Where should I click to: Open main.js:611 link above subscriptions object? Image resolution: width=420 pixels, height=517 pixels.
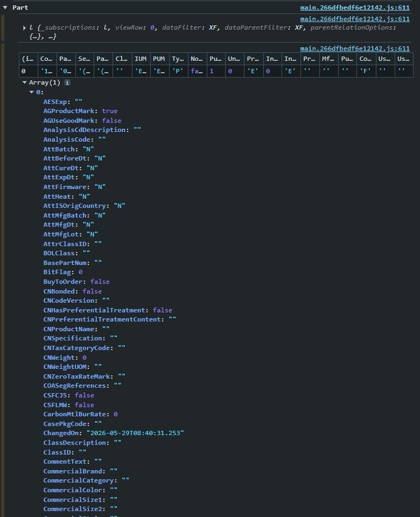pos(355,19)
